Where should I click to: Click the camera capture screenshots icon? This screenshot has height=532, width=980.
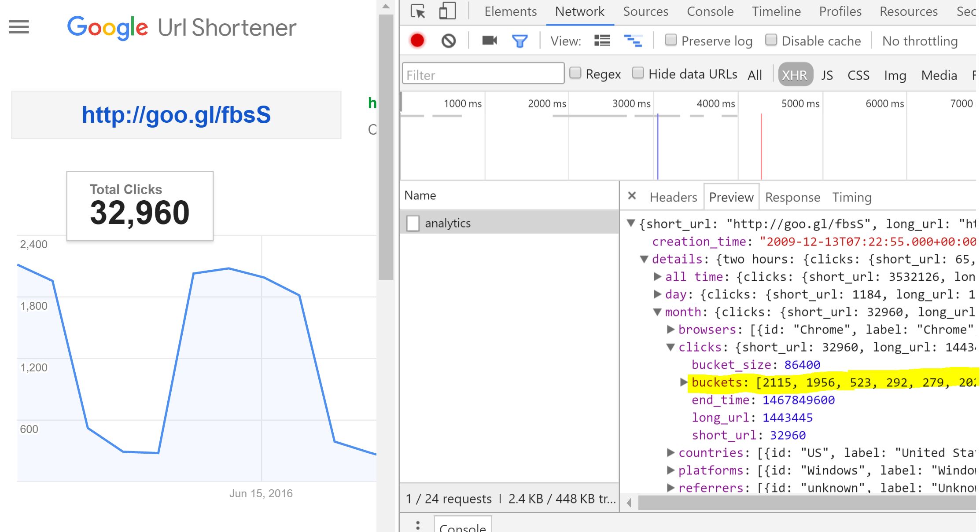489,41
